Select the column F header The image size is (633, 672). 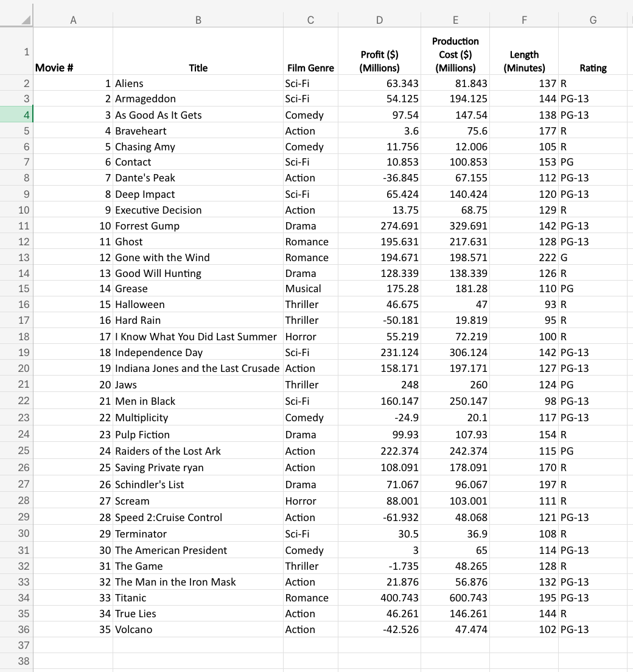point(524,20)
